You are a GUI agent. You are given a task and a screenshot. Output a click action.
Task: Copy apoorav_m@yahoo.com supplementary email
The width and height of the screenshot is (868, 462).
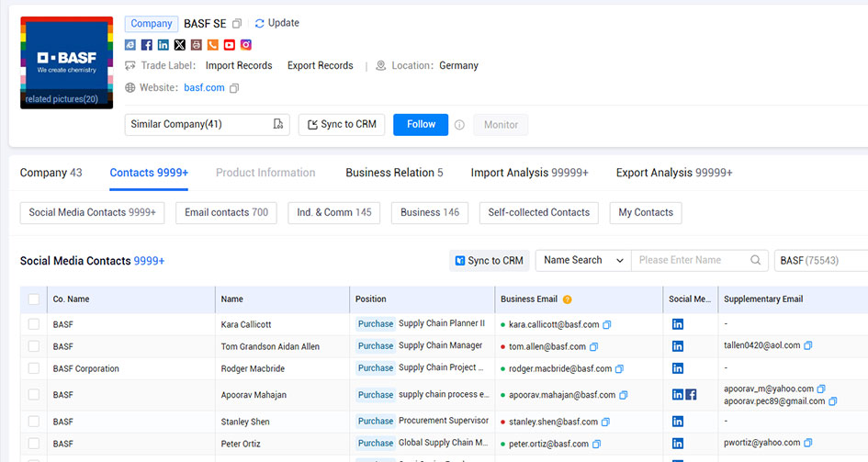point(821,389)
